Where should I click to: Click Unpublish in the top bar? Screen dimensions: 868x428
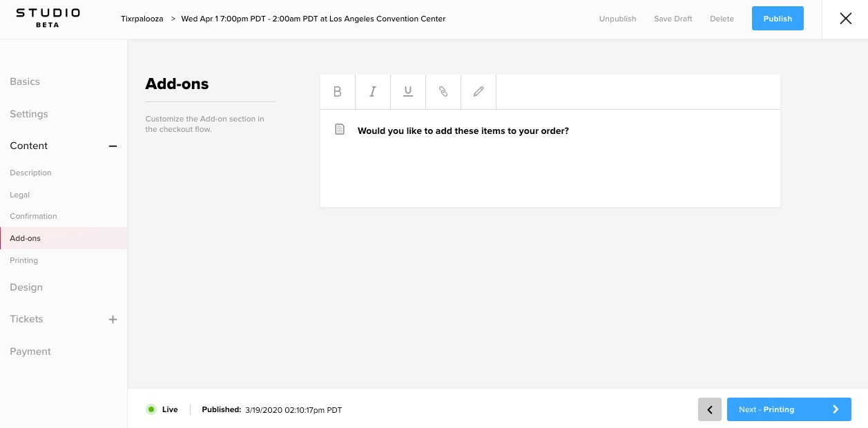(x=617, y=19)
